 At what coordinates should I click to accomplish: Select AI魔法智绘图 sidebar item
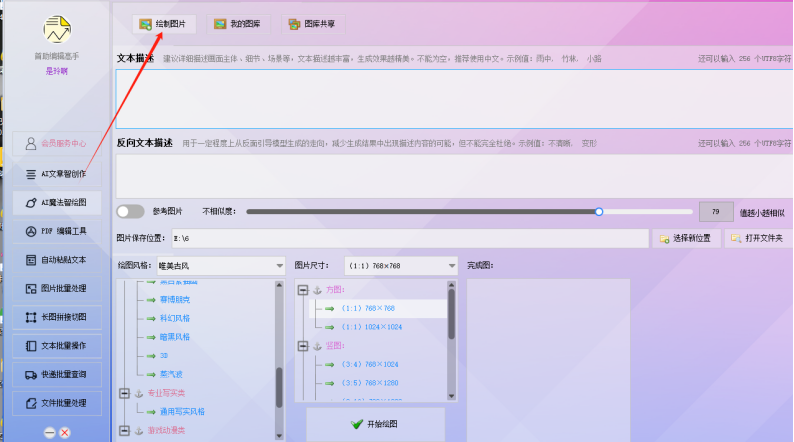tap(57, 203)
